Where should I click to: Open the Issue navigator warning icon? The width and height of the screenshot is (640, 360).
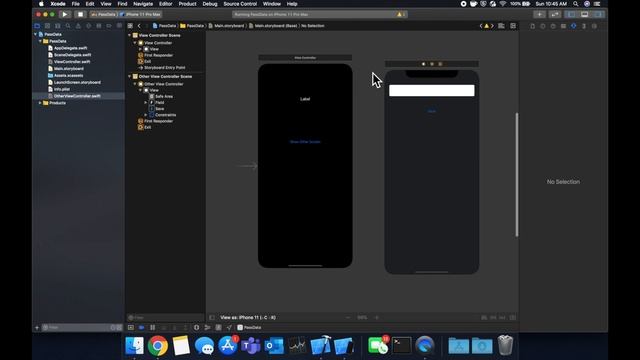pos(78,26)
